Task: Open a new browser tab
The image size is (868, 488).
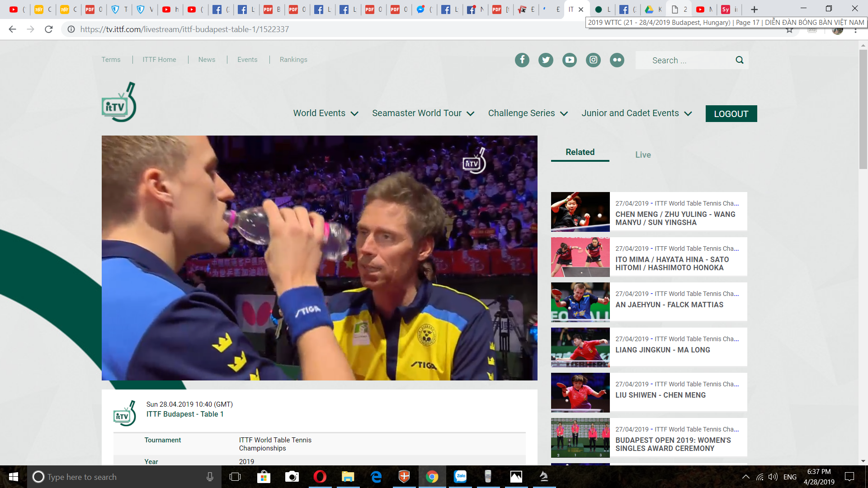Action: pyautogui.click(x=754, y=9)
